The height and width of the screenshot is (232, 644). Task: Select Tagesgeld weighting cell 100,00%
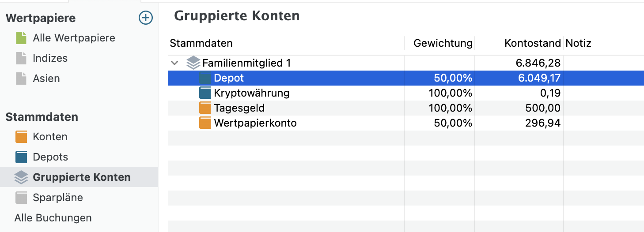pos(450,108)
